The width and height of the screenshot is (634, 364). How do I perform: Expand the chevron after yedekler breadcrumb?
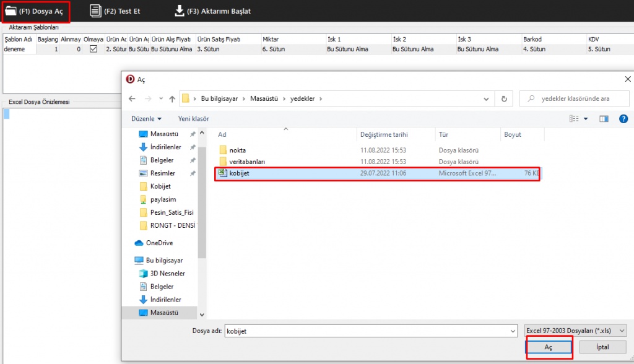[321, 98]
